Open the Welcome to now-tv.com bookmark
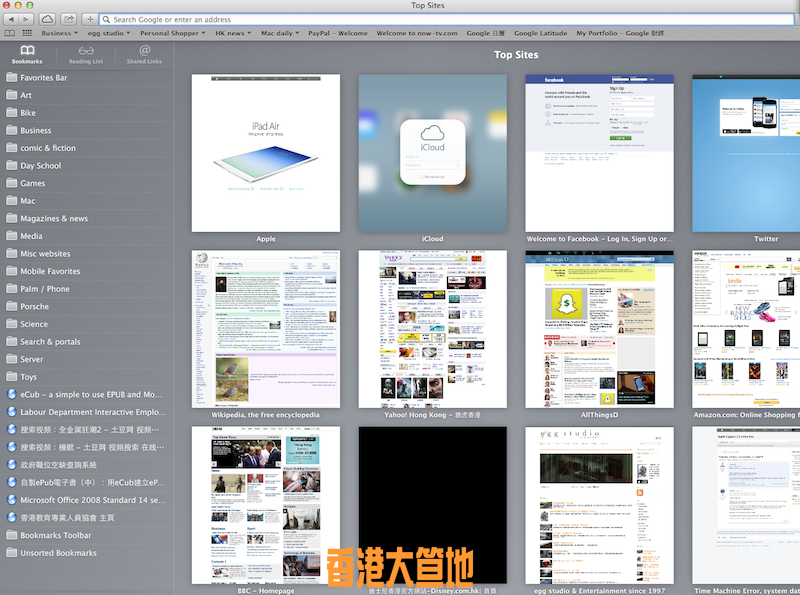 coord(417,33)
